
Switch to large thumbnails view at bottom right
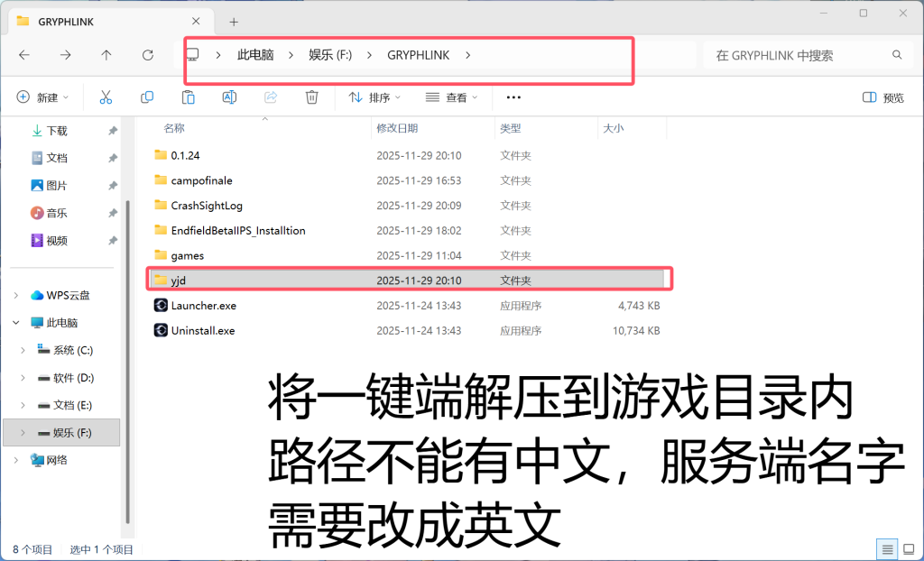tap(908, 547)
